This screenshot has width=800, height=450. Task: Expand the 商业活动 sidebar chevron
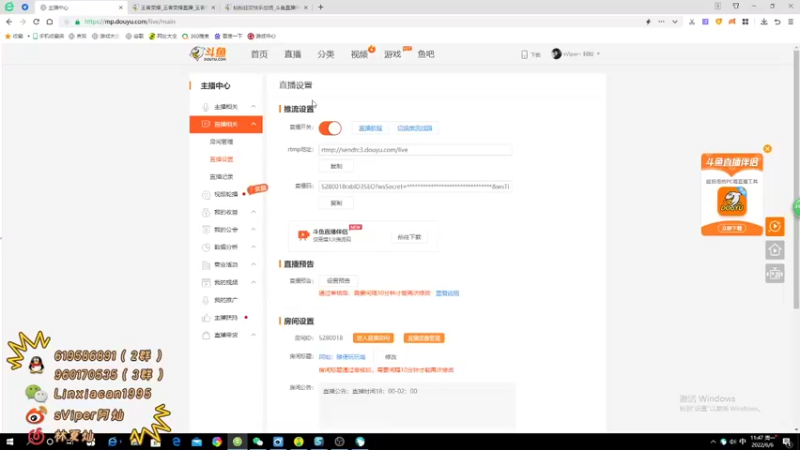[x=254, y=264]
